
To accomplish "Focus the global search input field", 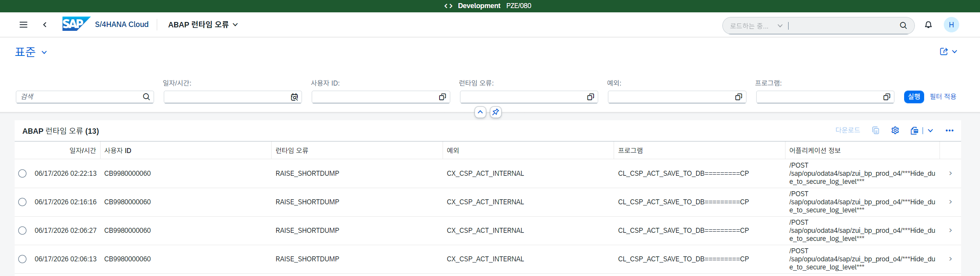I will (843, 26).
